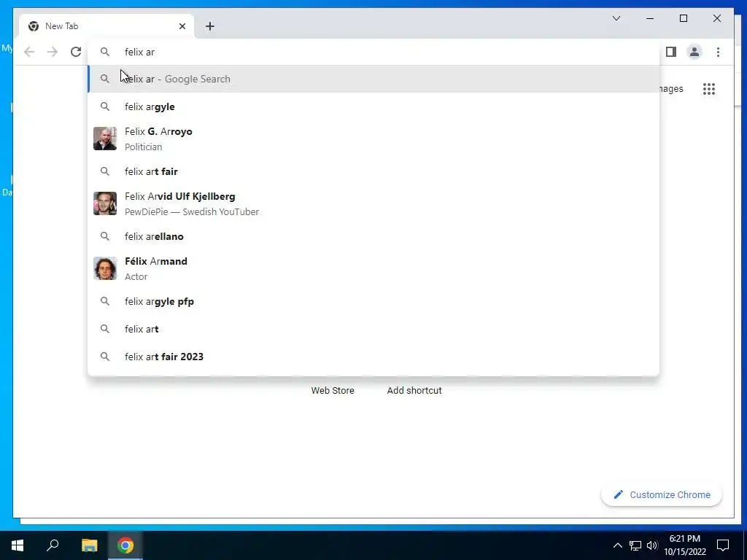Choose the 'felix art' suggestion
Screen dimensions: 747x560
coord(374,329)
